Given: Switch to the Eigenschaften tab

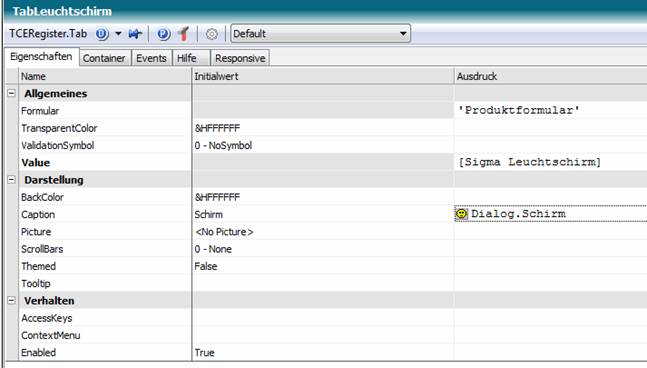Looking at the screenshot, I should coord(41,57).
